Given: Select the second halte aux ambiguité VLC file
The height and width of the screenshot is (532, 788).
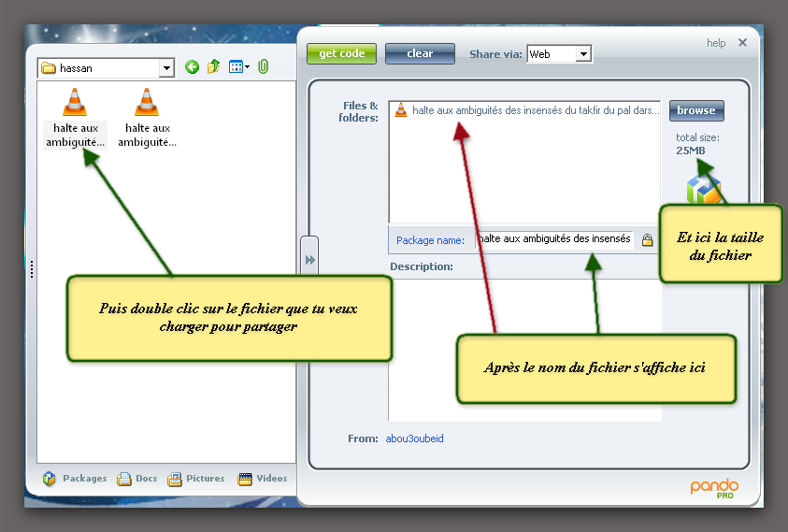Looking at the screenshot, I should pos(148,118).
